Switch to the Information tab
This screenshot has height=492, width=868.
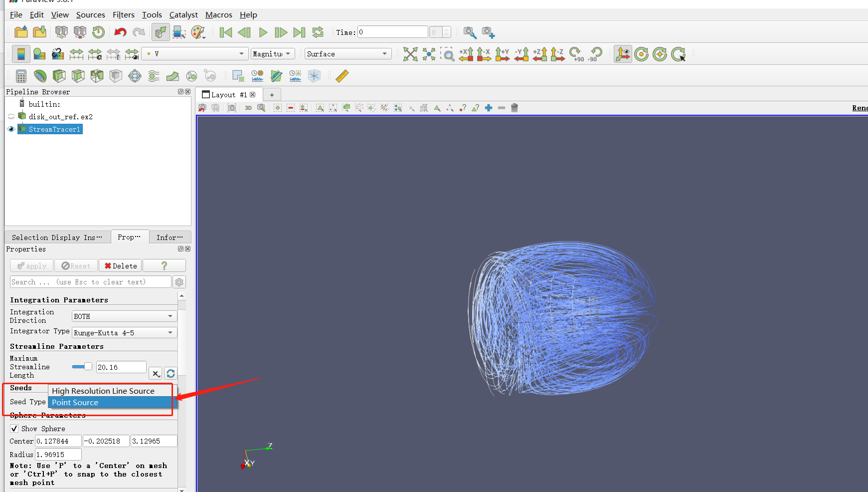pyautogui.click(x=170, y=237)
